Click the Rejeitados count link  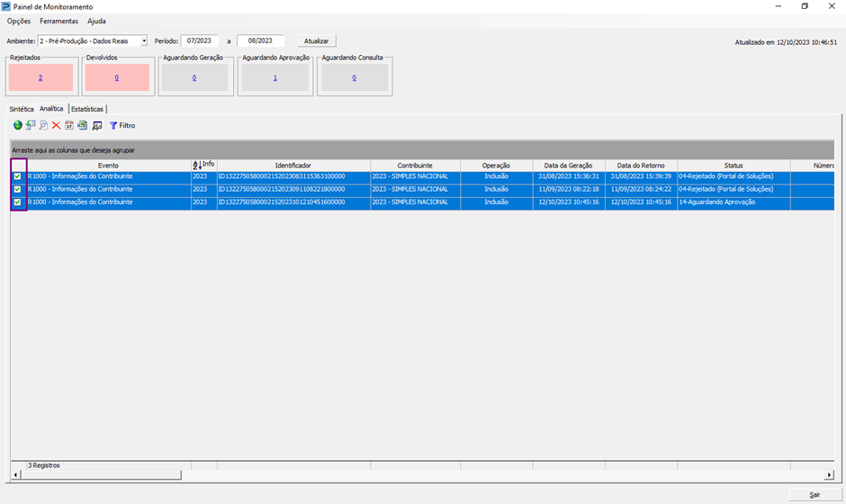pos(40,78)
